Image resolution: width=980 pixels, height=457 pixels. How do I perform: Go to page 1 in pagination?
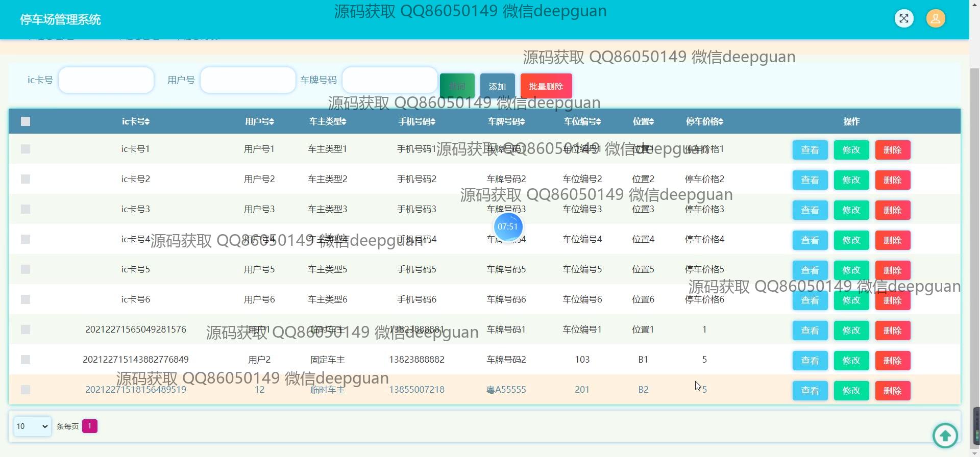tap(89, 426)
